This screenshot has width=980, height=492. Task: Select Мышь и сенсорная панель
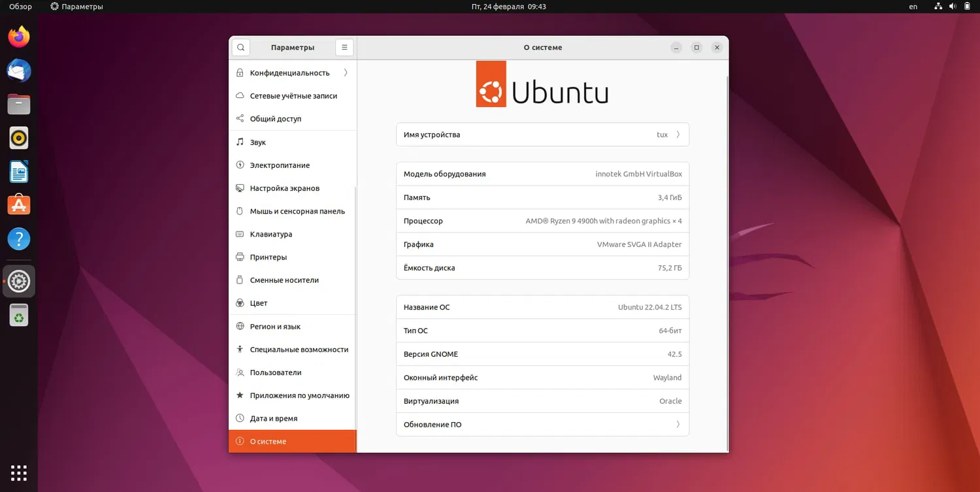tap(293, 211)
